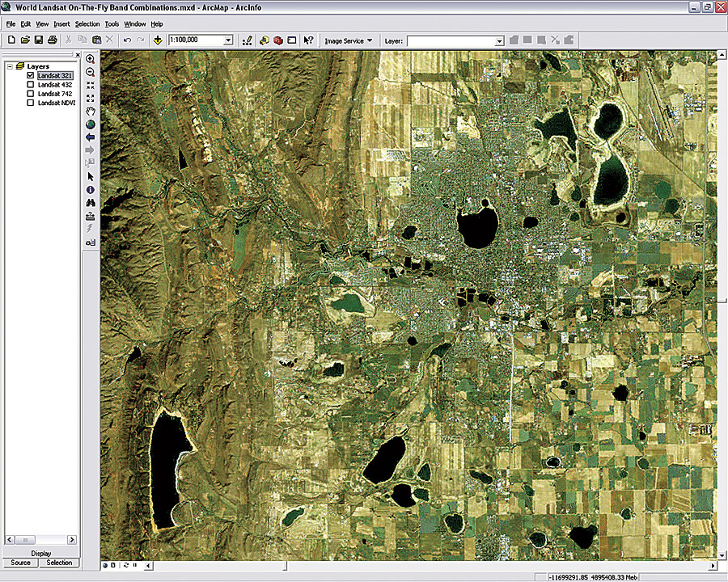Click the Full Extent globe icon
The image size is (728, 582).
(91, 124)
